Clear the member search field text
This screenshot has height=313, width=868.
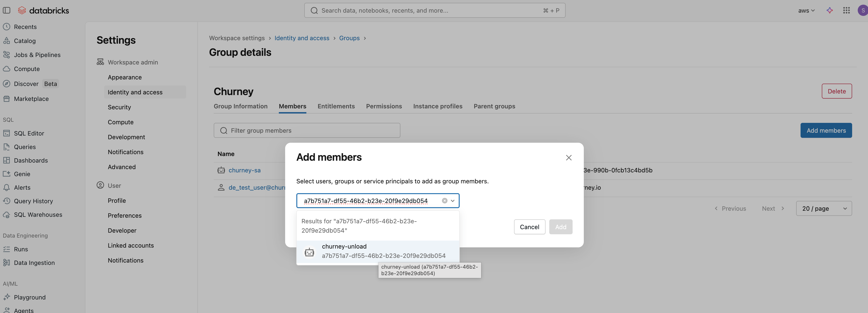click(x=444, y=201)
